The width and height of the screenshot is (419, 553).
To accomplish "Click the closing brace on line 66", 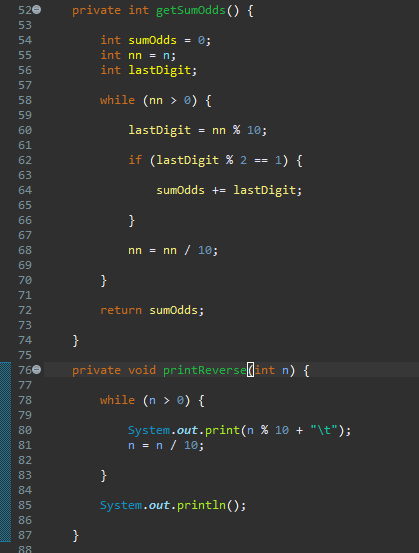I will pos(132,221).
